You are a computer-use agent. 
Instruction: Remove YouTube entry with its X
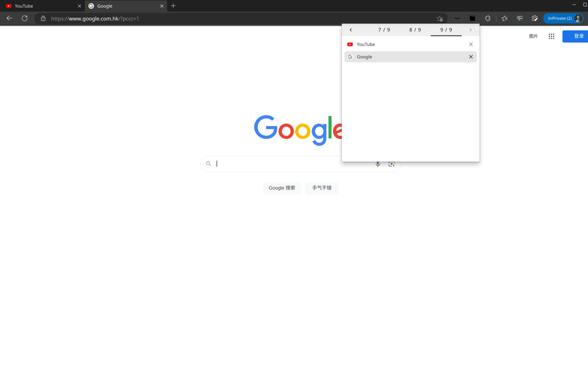pos(471,44)
